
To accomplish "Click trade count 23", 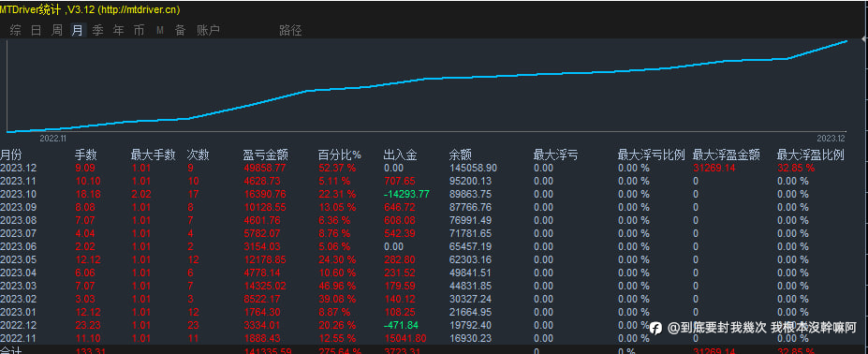I will pos(193,325).
